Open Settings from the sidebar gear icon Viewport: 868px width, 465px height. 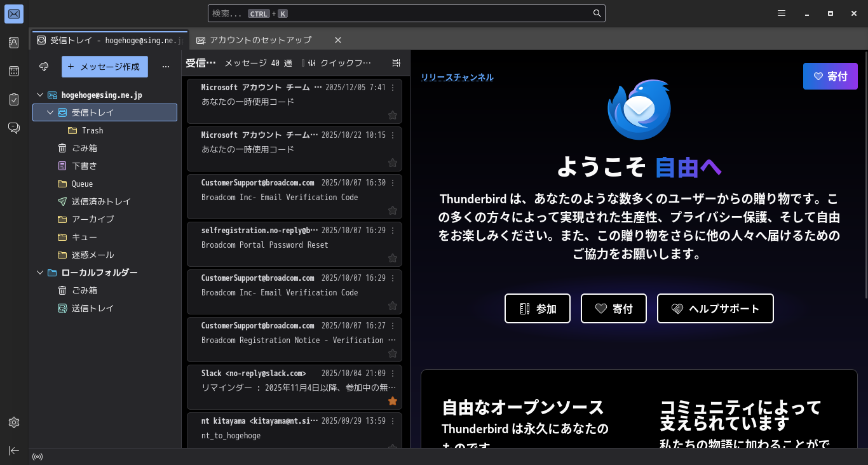(x=14, y=422)
